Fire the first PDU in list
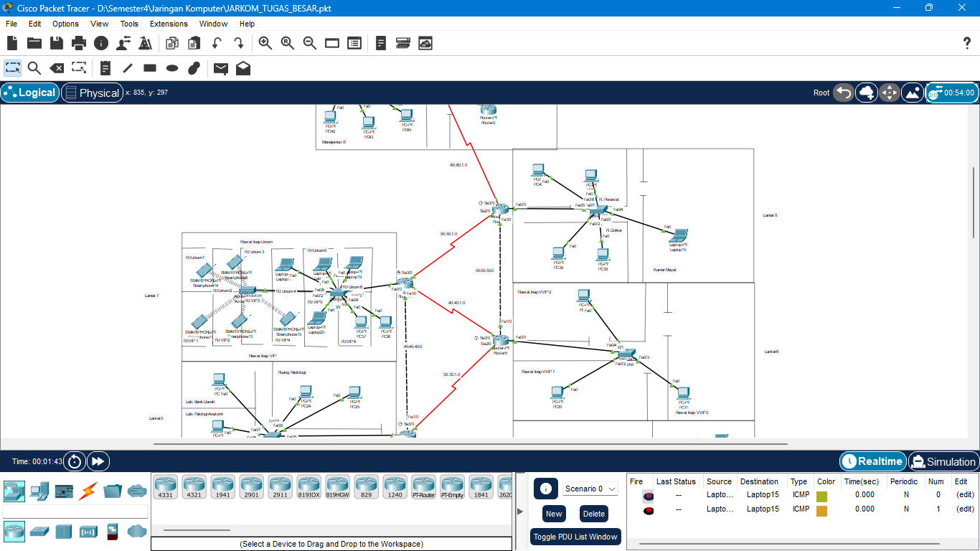The height and width of the screenshot is (551, 980). click(648, 495)
